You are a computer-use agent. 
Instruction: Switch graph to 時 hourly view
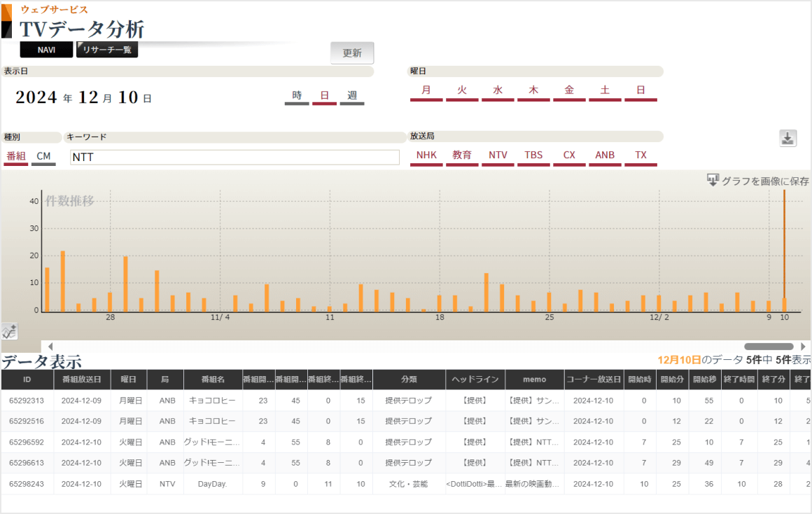click(297, 96)
